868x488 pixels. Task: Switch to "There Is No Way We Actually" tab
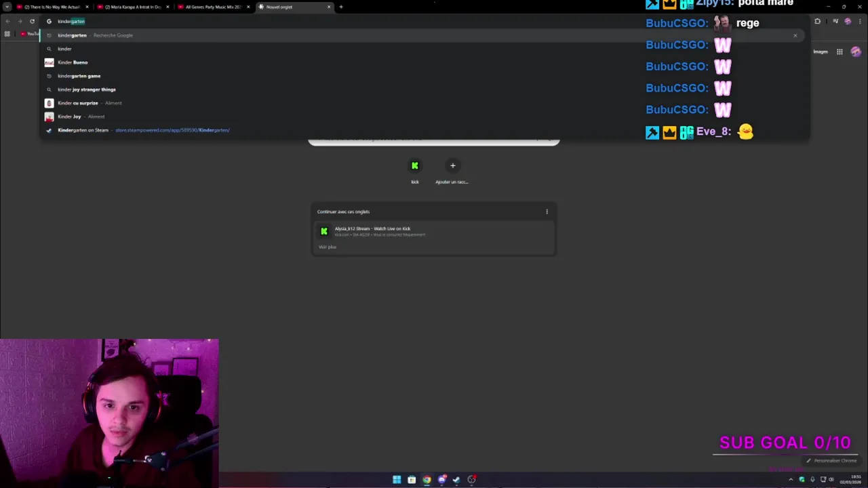click(x=52, y=7)
